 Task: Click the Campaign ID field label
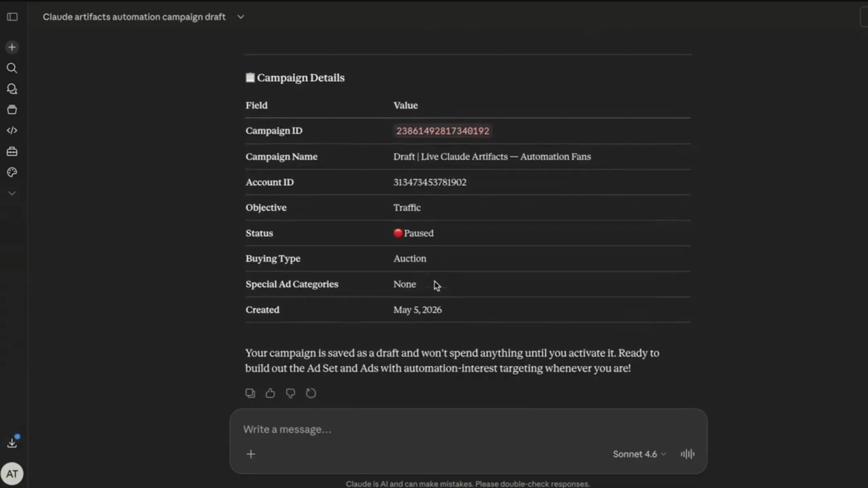[274, 131]
